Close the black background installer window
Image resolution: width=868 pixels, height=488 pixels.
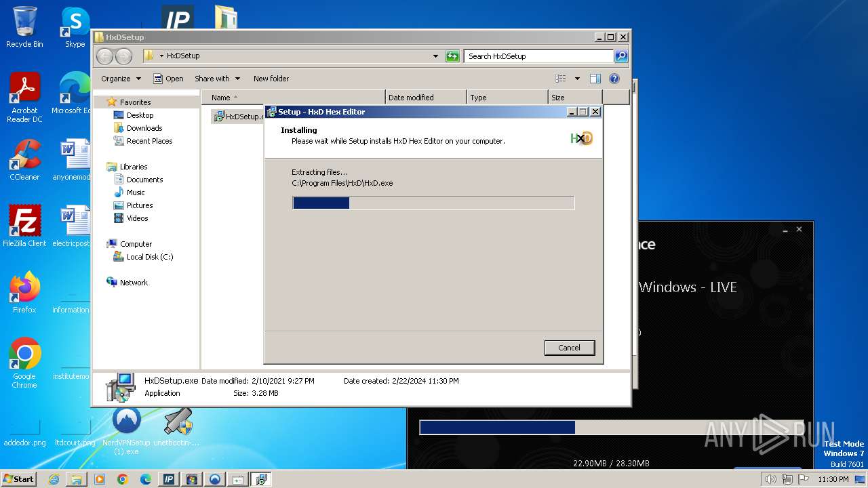pos(799,229)
